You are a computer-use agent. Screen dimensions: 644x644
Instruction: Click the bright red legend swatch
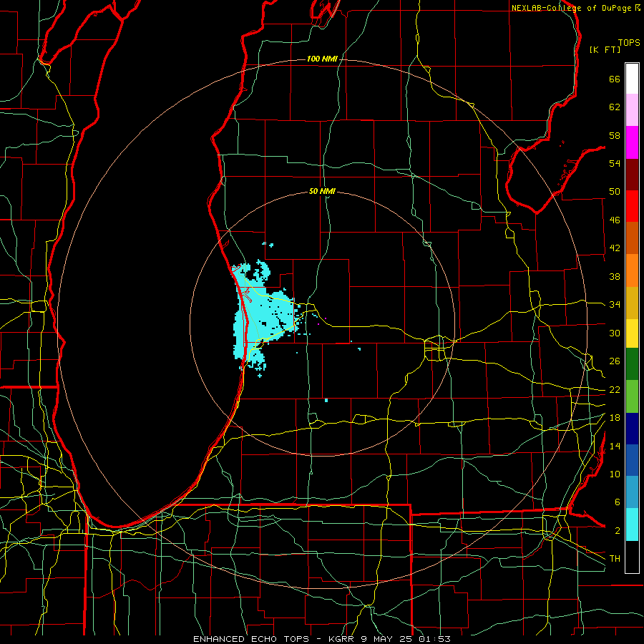tap(632, 206)
